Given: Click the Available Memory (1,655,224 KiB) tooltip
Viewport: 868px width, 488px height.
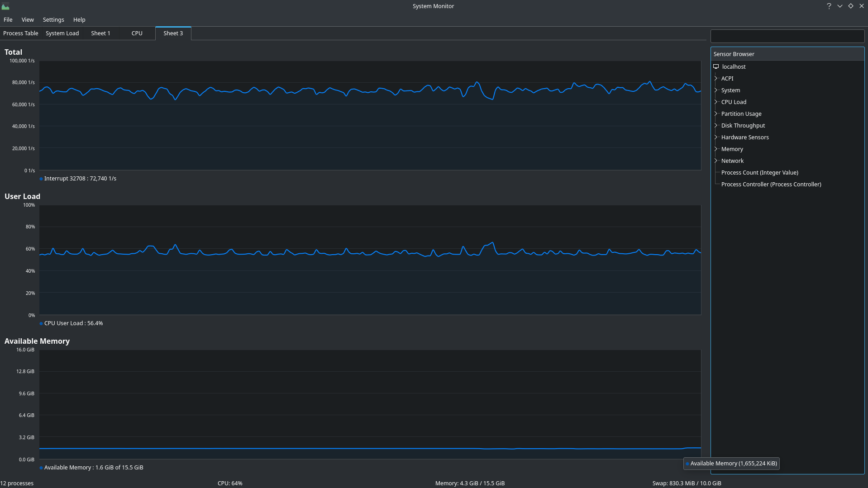Looking at the screenshot, I should 731,464.
